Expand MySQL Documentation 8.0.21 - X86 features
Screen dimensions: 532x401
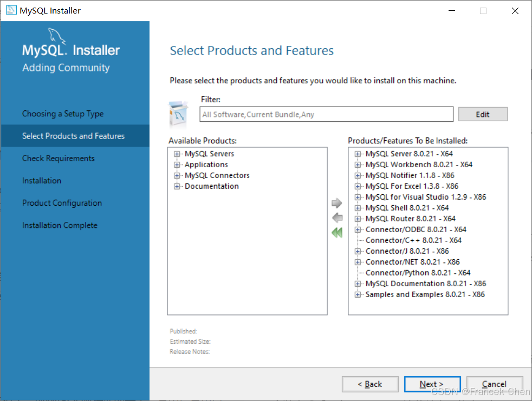coord(358,284)
